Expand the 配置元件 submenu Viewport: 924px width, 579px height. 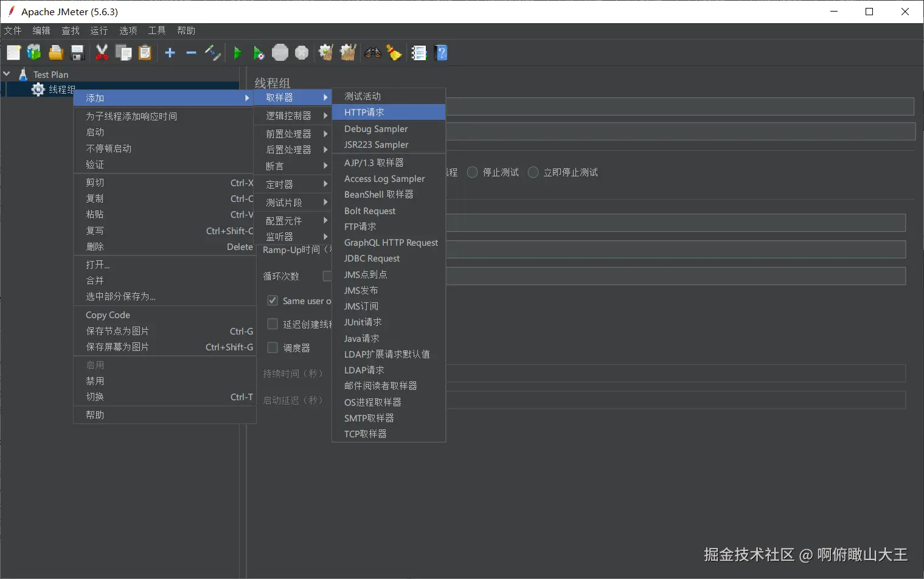coord(293,221)
